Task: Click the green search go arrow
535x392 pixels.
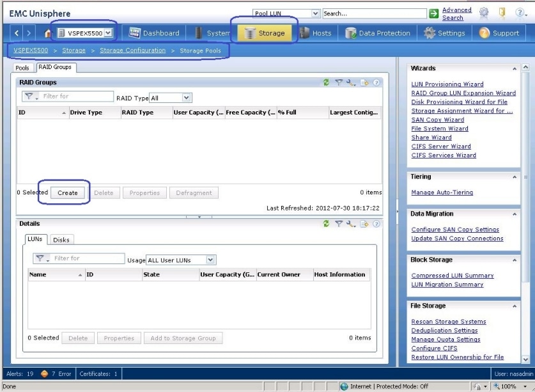Action: tap(434, 13)
